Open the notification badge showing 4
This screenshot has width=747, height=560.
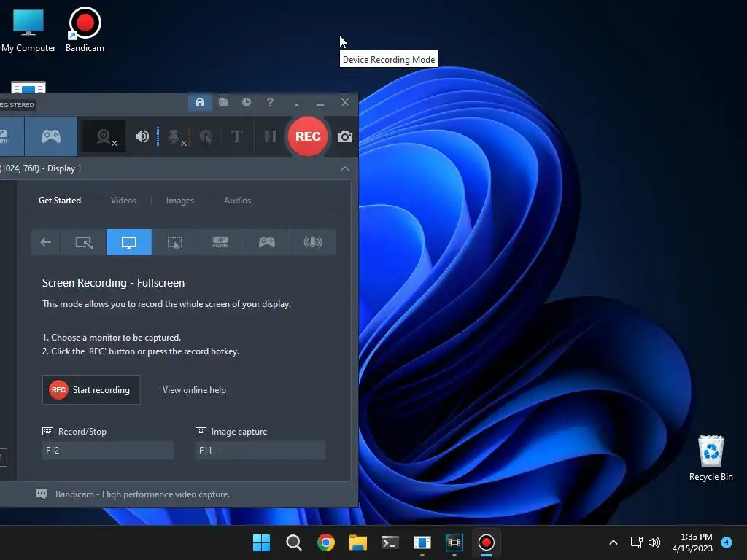click(x=727, y=542)
